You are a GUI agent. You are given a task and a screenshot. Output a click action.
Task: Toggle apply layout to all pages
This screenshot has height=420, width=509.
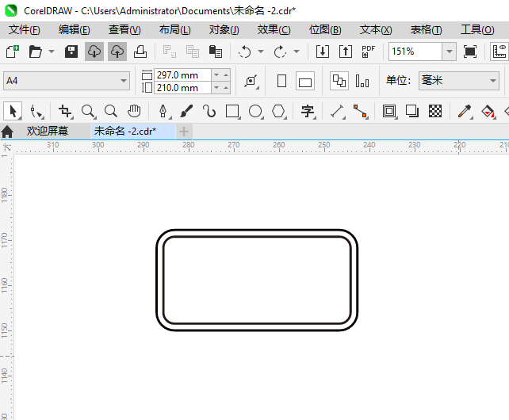click(339, 81)
